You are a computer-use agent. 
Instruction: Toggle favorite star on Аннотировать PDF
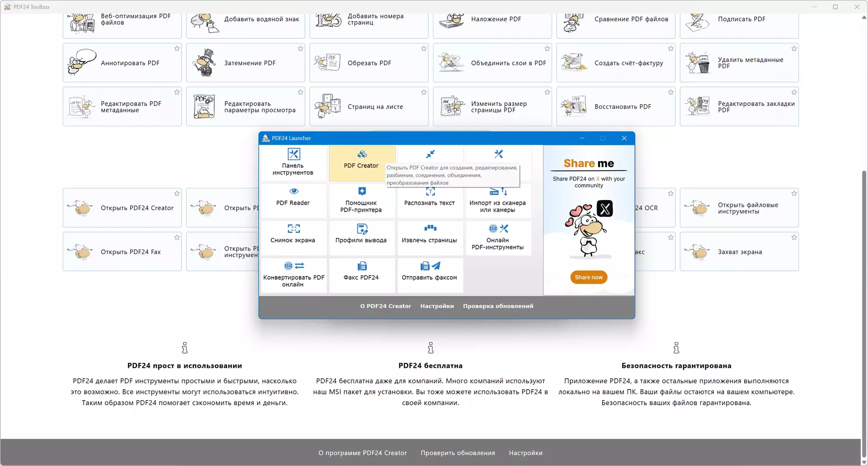point(177,48)
